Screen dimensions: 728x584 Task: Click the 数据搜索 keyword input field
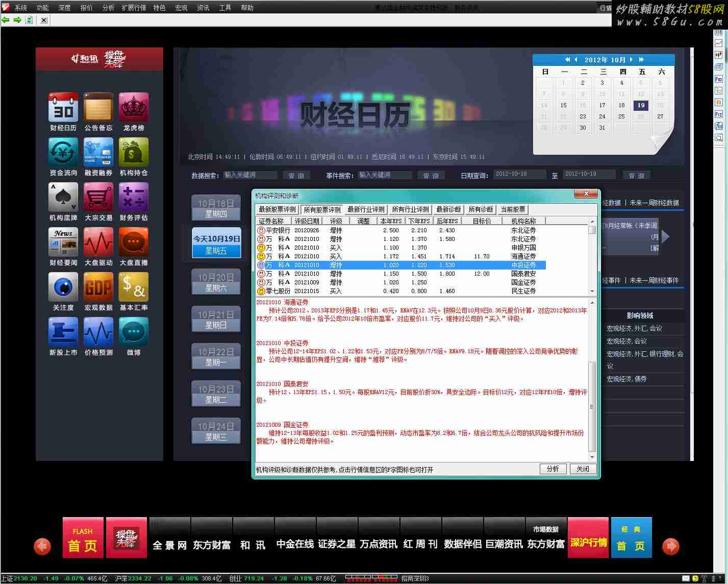point(250,175)
